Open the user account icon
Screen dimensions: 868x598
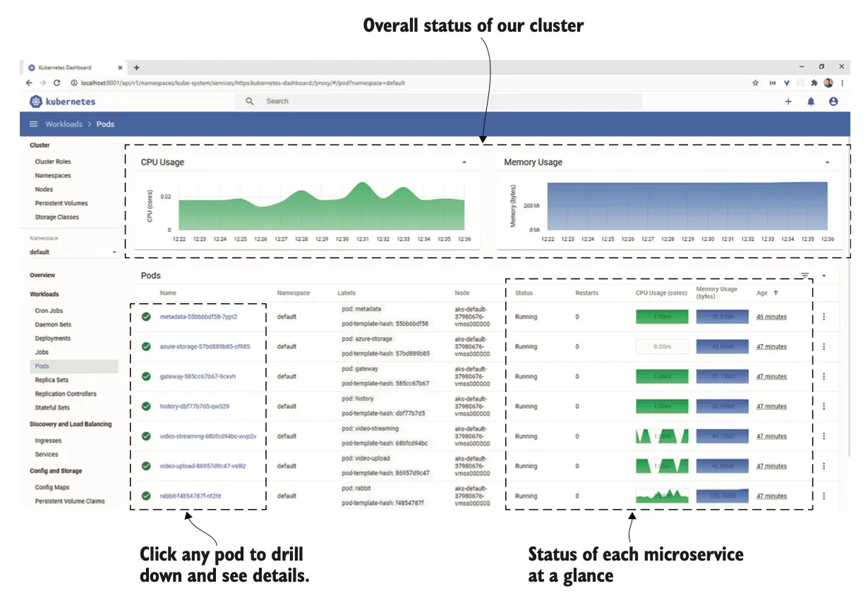tap(833, 102)
